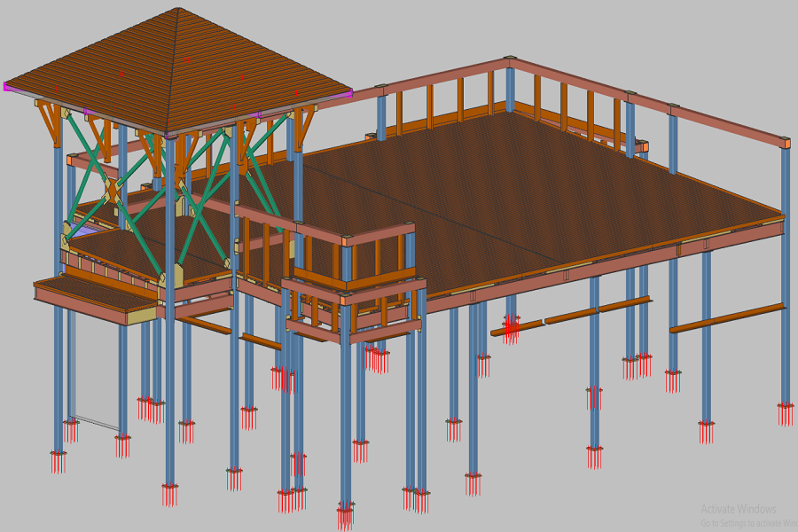Select red anchor at the frontmost column base
The height and width of the screenshot is (532, 798).
(x=346, y=514)
